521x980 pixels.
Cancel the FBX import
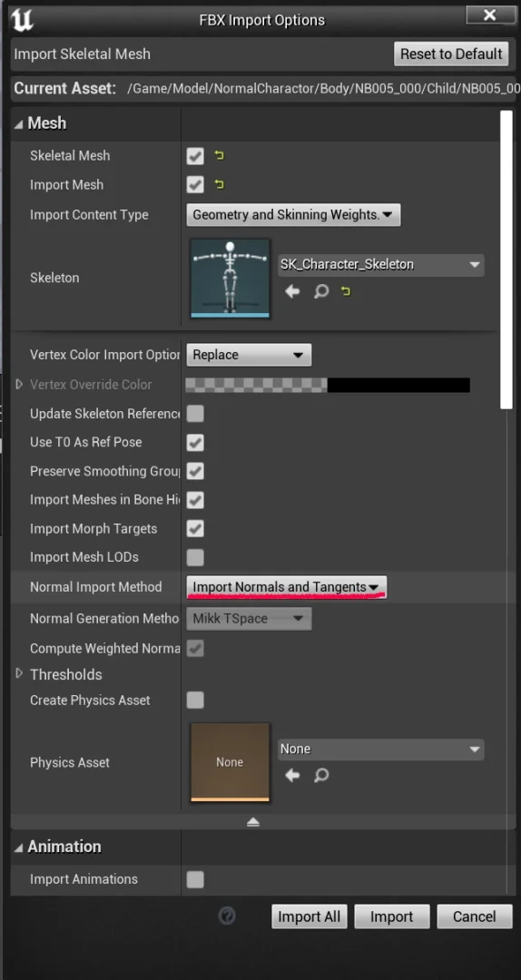coord(474,916)
